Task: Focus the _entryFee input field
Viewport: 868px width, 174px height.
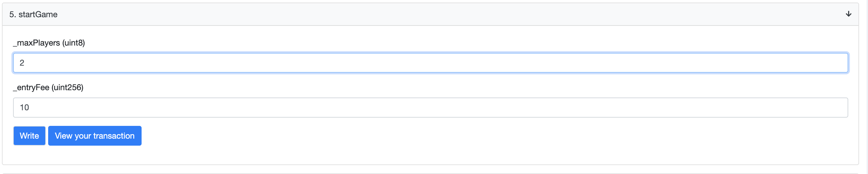Action: click(x=430, y=108)
